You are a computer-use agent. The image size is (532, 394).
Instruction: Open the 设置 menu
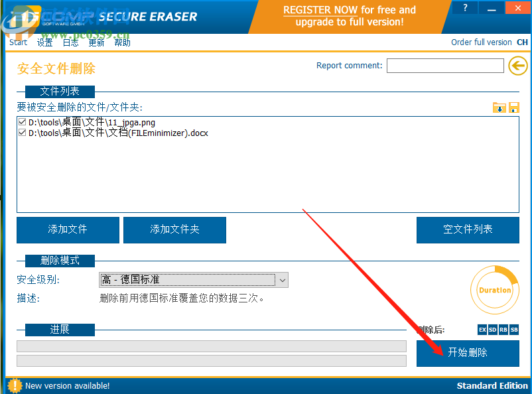point(44,42)
